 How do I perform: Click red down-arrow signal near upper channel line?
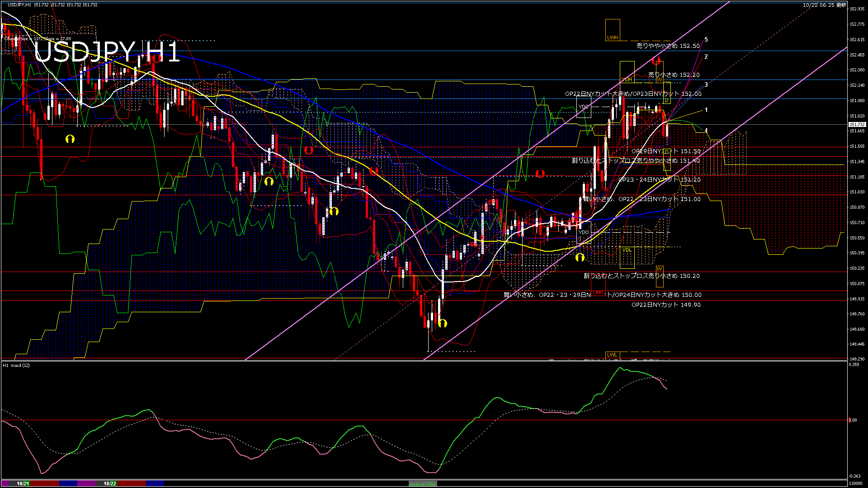click(x=656, y=61)
